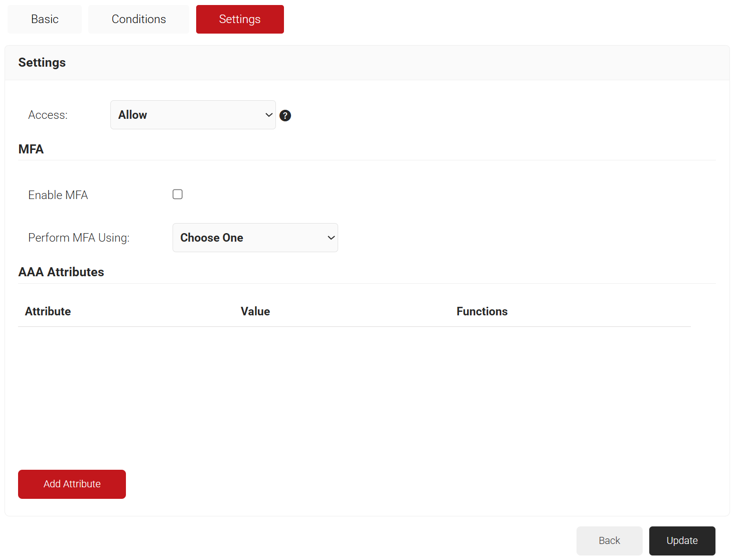Viewport: 735px width, 560px height.
Task: Click the empty attributes table area
Action: coord(354,391)
